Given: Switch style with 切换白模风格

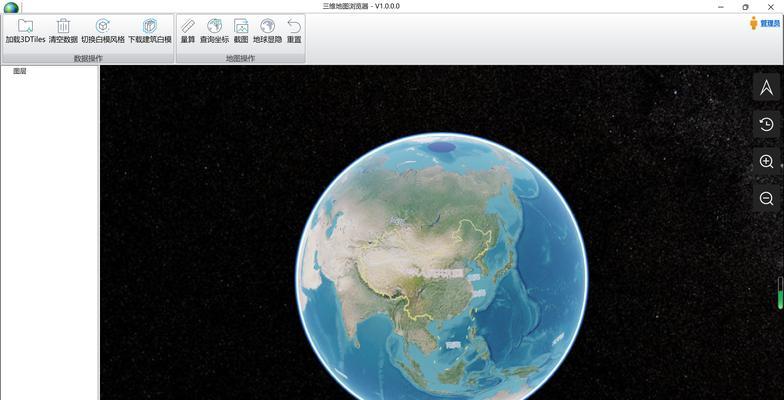Looking at the screenshot, I should [103, 30].
